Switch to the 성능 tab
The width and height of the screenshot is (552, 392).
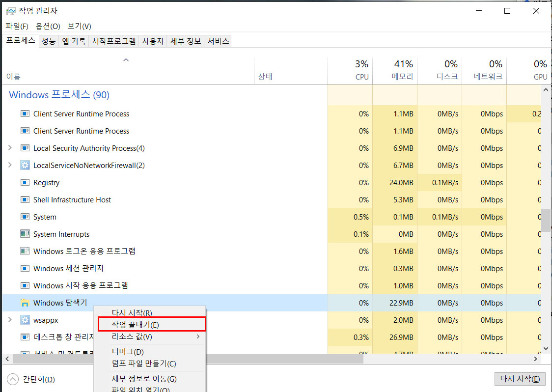49,41
